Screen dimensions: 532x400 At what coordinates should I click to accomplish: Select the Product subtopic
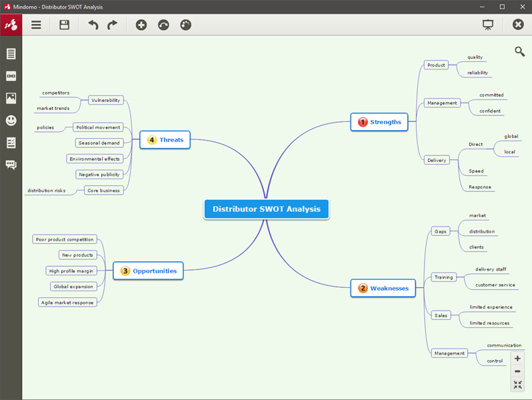pyautogui.click(x=436, y=65)
